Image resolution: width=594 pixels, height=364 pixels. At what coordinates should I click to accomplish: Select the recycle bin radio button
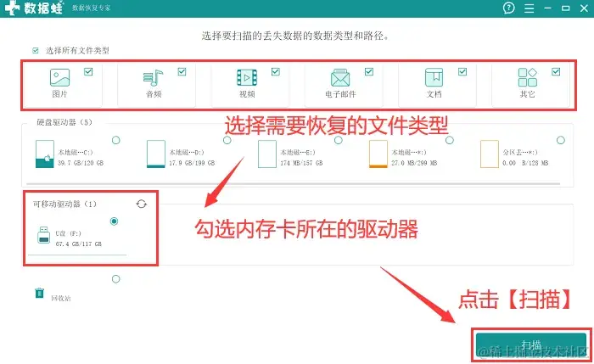tap(116, 279)
